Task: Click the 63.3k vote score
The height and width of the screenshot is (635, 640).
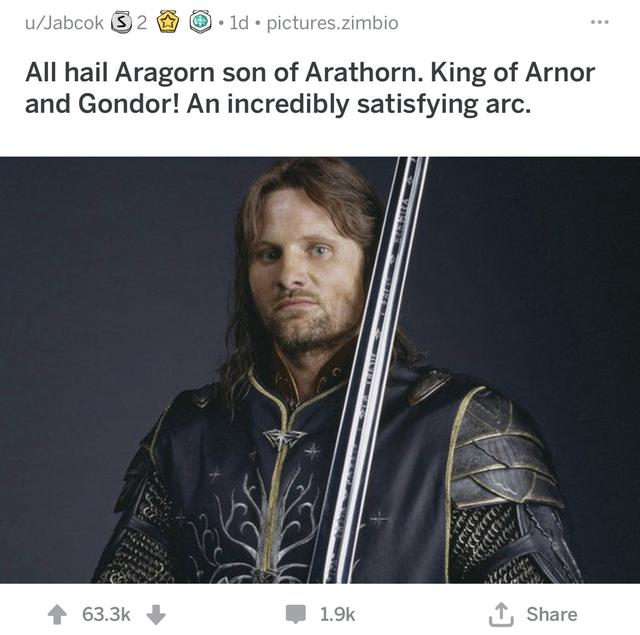Action: [106, 614]
